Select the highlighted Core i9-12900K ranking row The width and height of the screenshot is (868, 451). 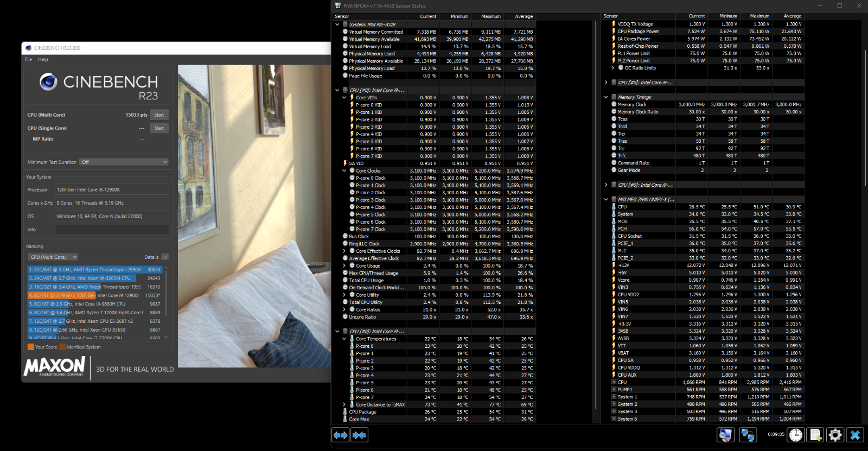point(94,296)
